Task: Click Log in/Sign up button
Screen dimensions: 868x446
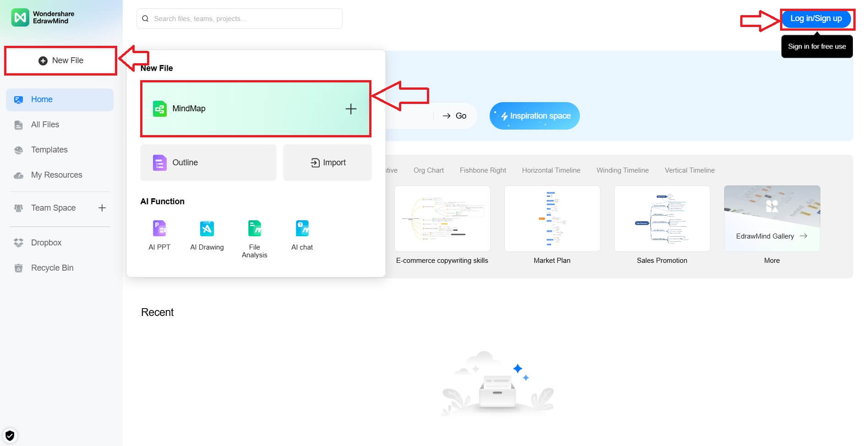Action: [x=816, y=19]
